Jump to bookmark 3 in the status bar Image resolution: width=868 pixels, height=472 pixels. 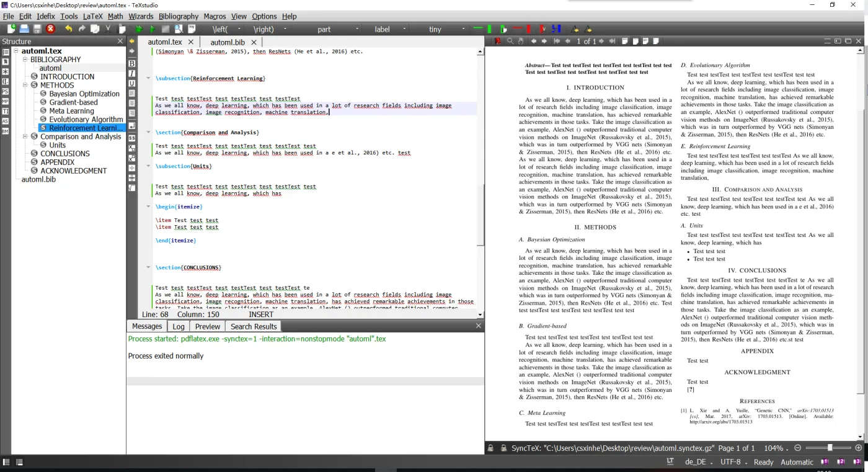pyautogui.click(x=857, y=462)
